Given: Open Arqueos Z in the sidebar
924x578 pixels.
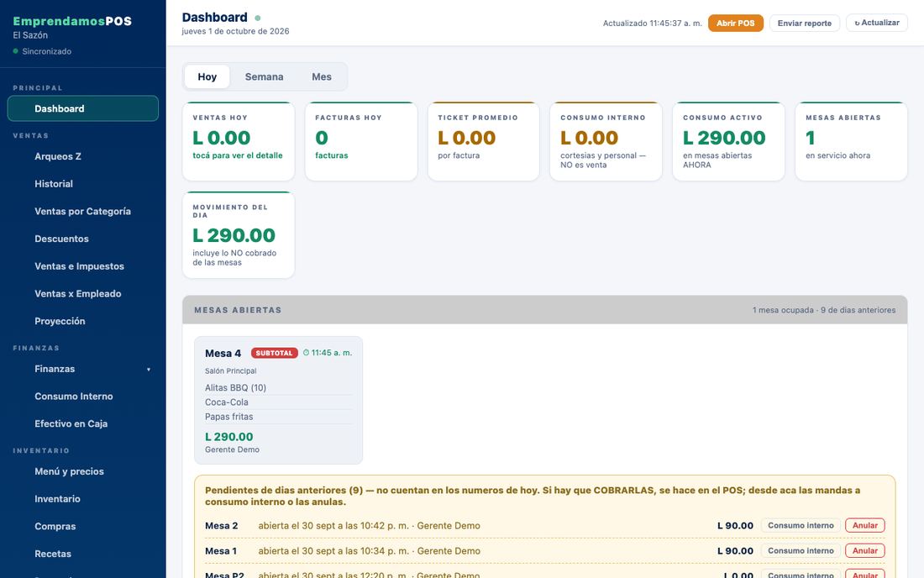Looking at the screenshot, I should 83,156.
